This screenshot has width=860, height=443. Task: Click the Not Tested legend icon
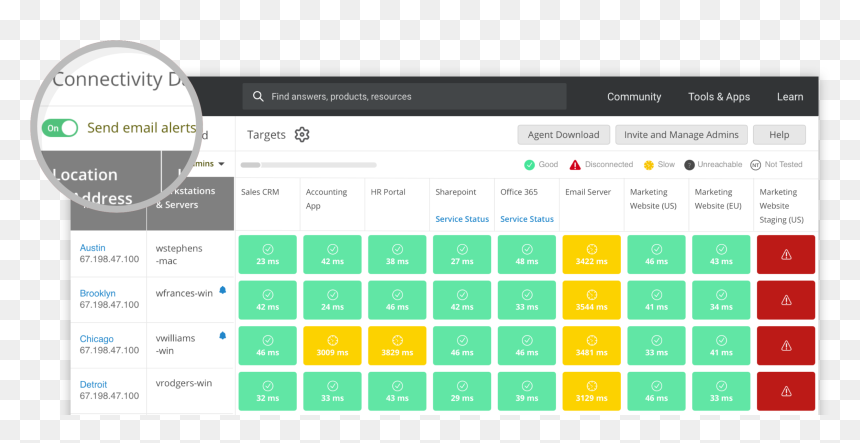(x=755, y=164)
